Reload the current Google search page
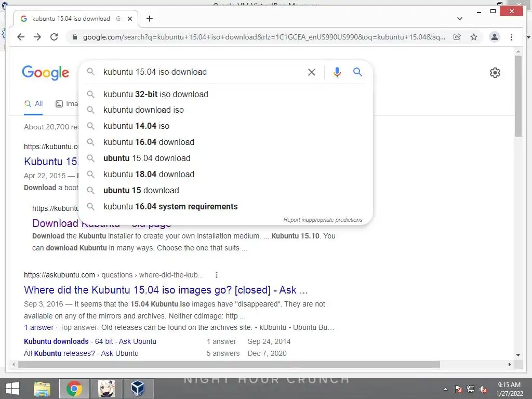Screen dimensions: 532x399 point(54,37)
